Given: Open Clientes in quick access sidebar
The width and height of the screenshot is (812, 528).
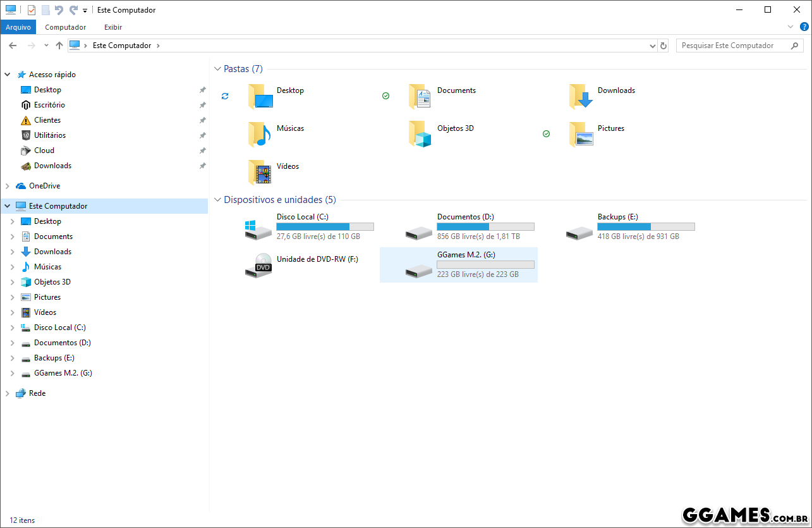Looking at the screenshot, I should [x=47, y=120].
